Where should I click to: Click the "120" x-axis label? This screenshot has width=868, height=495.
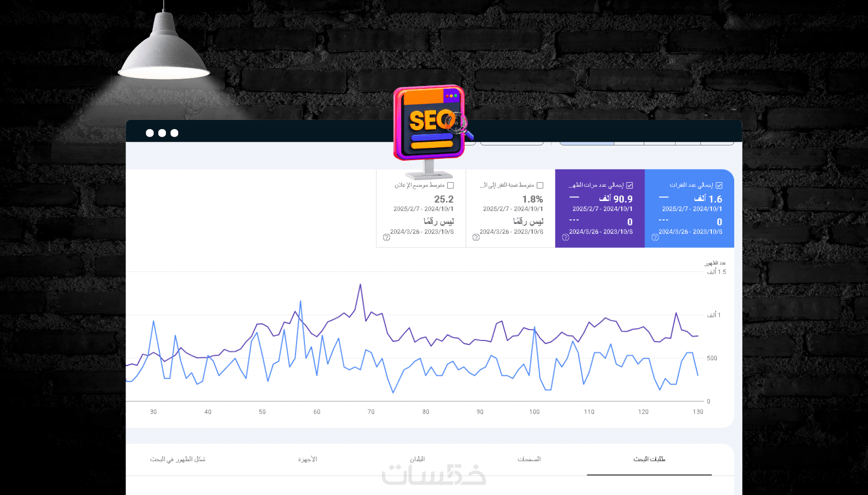[x=643, y=412]
